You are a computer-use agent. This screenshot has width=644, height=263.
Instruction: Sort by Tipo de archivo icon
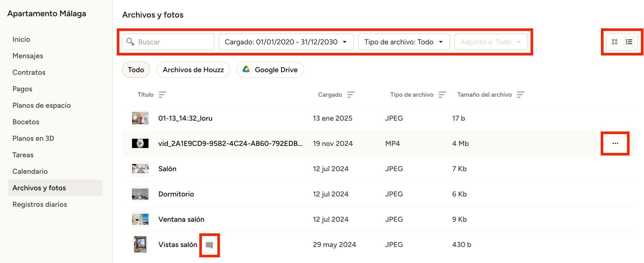(442, 95)
